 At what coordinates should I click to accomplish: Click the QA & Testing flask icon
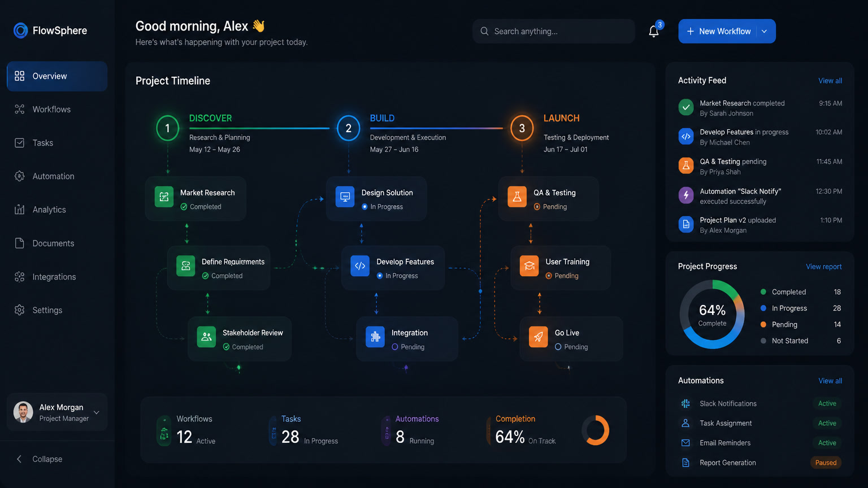click(517, 197)
